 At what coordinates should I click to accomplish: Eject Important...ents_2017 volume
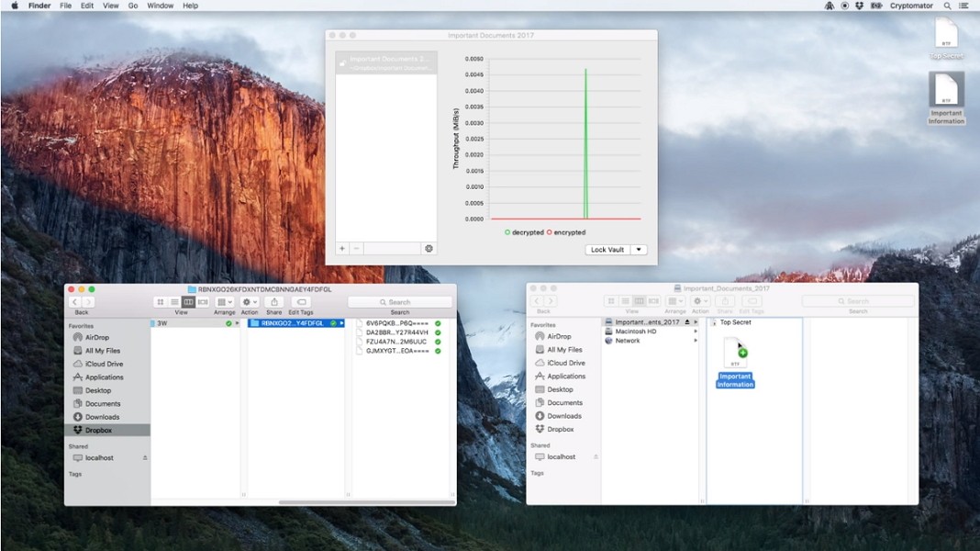tap(687, 322)
